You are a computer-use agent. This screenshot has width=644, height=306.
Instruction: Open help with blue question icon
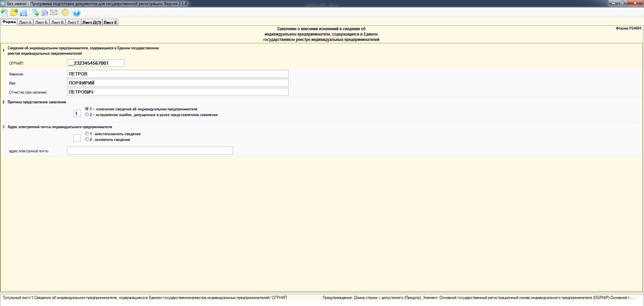[76, 13]
